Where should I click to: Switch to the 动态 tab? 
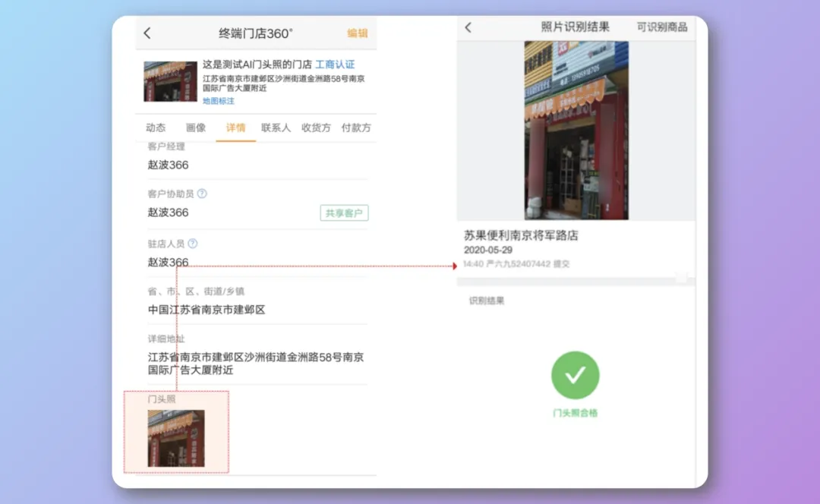coord(156,128)
